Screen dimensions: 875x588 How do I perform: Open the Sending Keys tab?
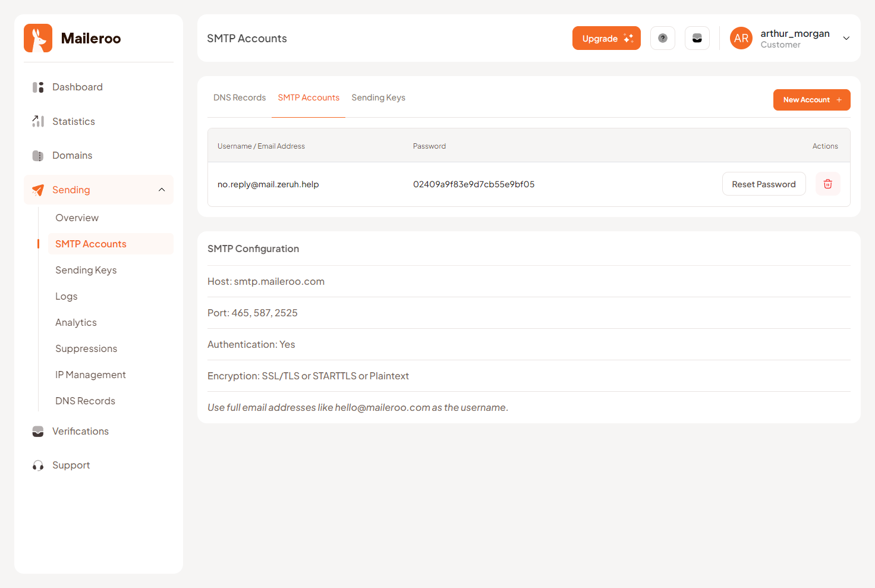point(378,98)
